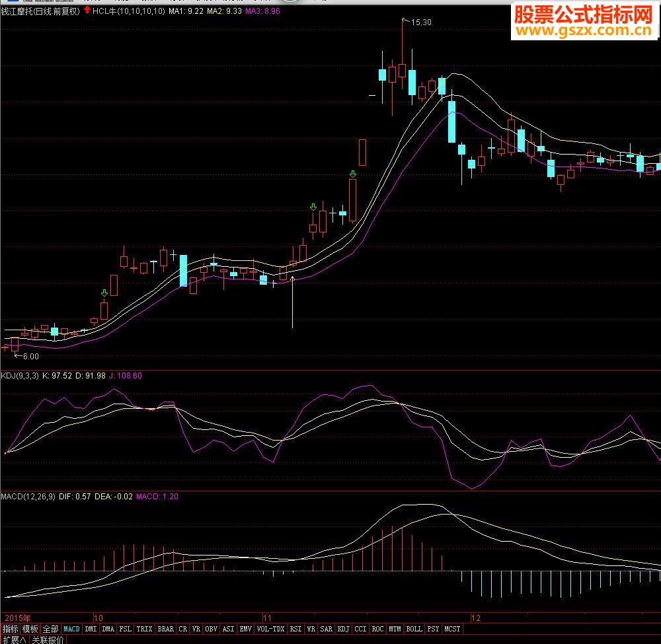This screenshot has height=644, width=661.
Task: Select the ROC indicator tab
Action: click(x=377, y=629)
